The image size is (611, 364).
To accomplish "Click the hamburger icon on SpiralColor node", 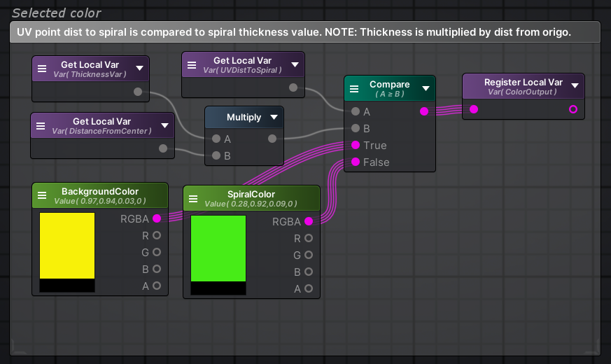I will pos(194,198).
